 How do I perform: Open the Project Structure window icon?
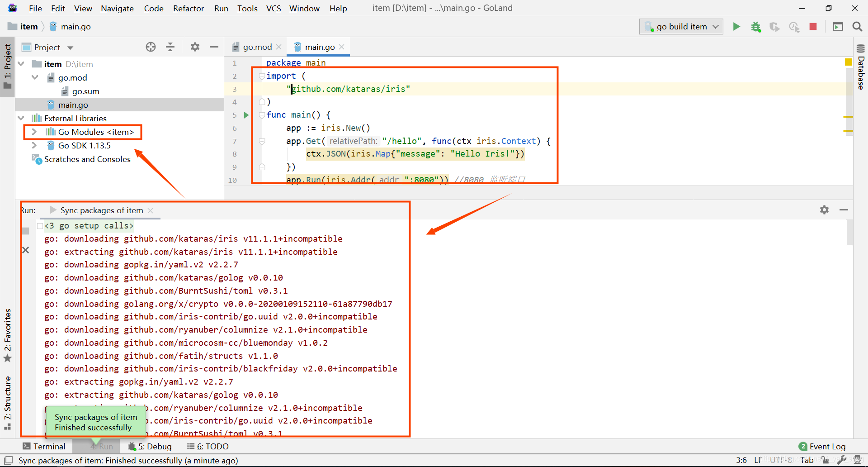click(x=838, y=27)
